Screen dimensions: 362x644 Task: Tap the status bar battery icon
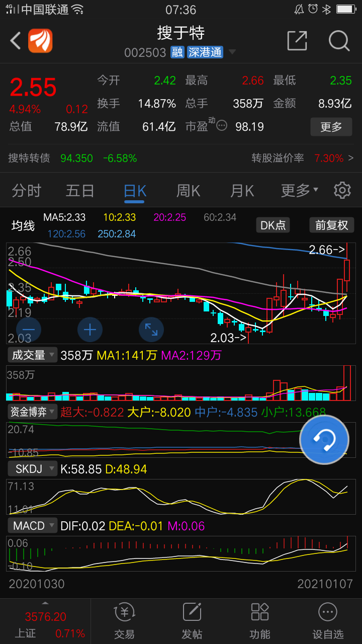(346, 9)
